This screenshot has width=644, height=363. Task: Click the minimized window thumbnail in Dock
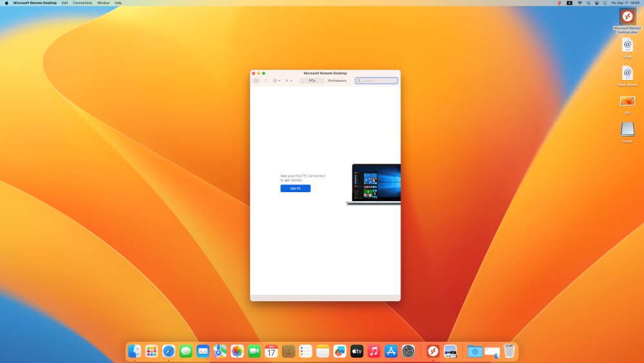point(492,352)
